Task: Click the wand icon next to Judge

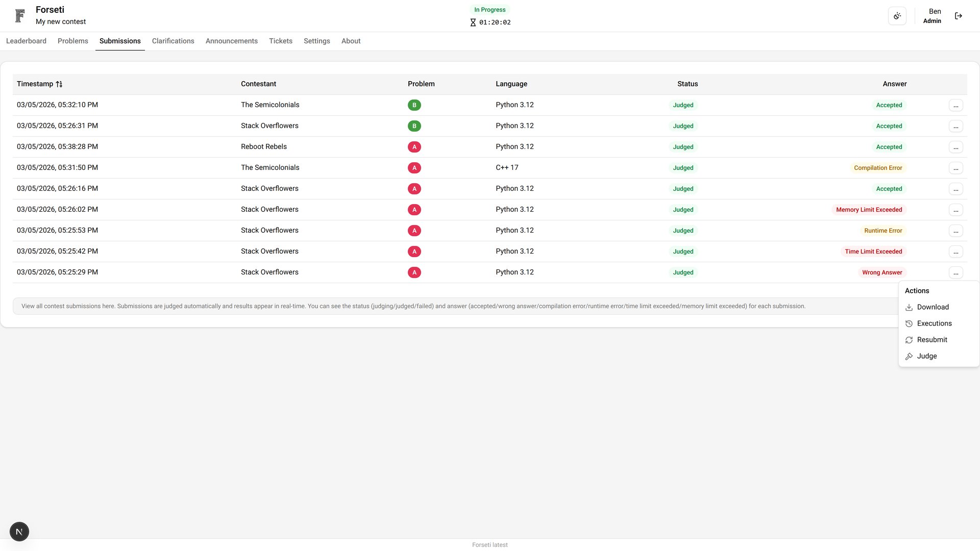Action: point(909,356)
